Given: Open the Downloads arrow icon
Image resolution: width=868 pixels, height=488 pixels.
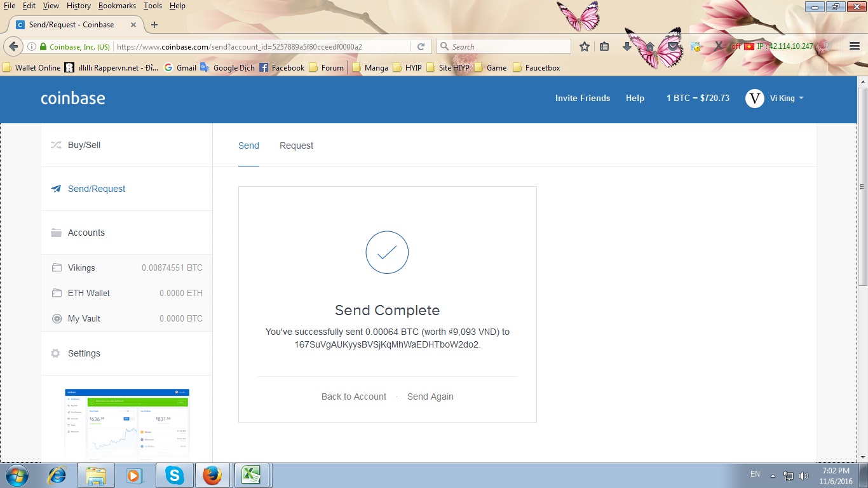Looking at the screenshot, I should click(627, 46).
